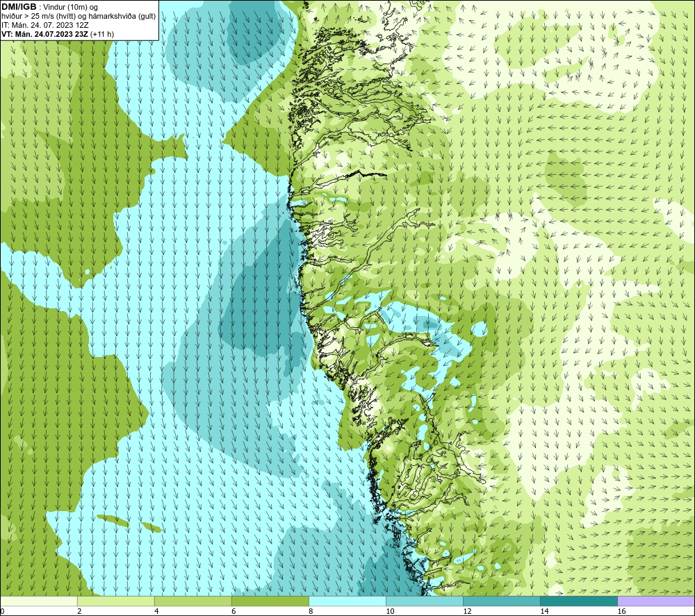Click the scale label '4'
Screen dimensions: 695x616
tap(156, 611)
